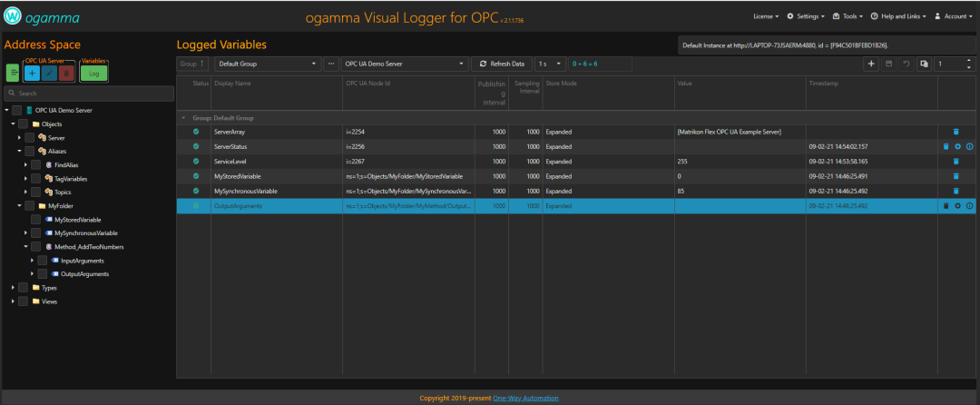Screen dimensions: 980x405
Task: Open the One-Way Automation link
Action: click(x=525, y=398)
